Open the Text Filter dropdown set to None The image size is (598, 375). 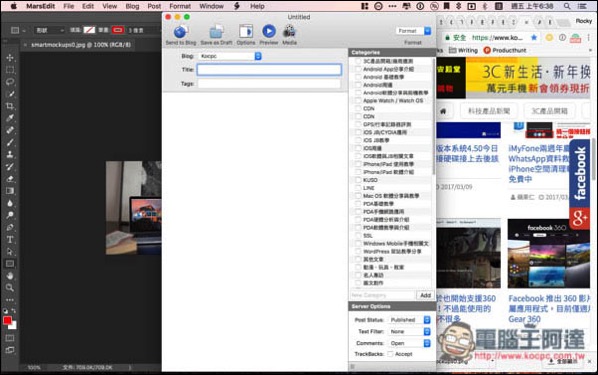[410, 332]
